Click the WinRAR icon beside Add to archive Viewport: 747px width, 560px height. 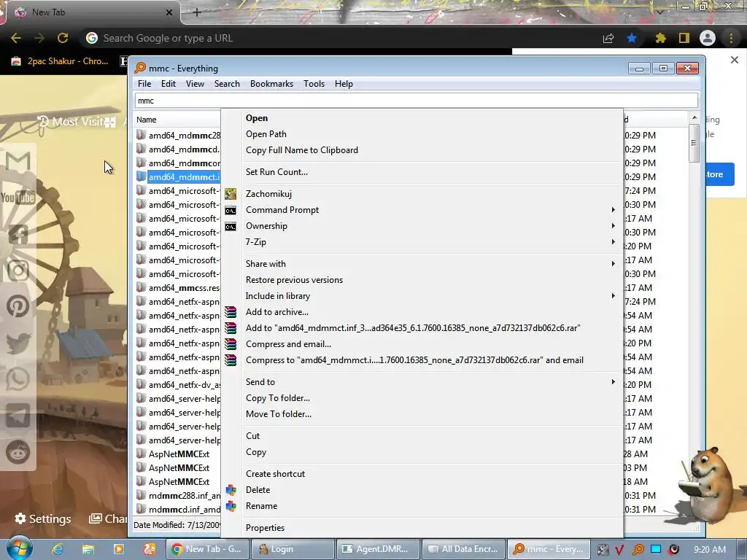point(231,312)
